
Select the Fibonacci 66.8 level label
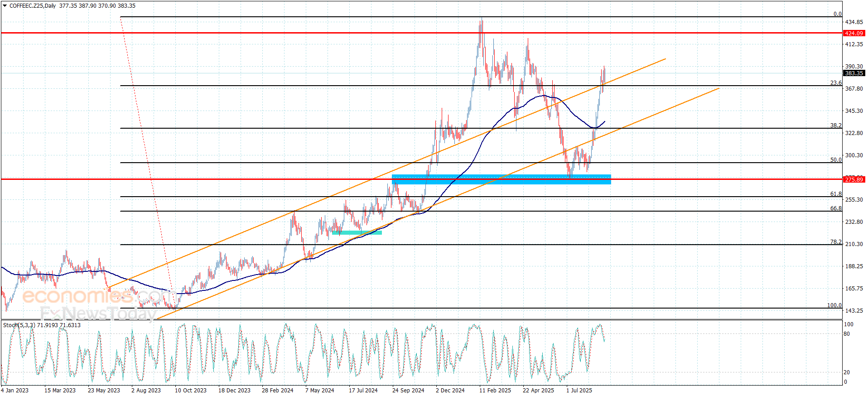(836, 208)
